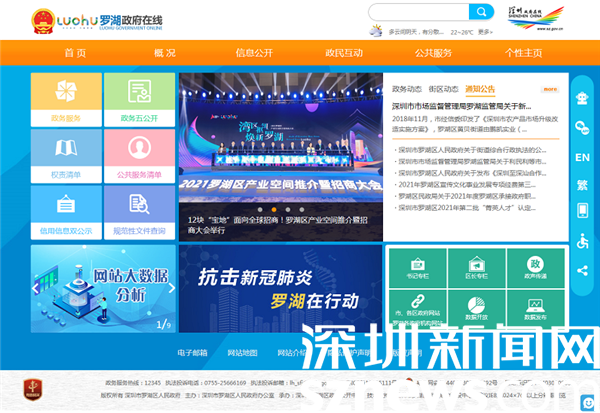Open the 政务服务 tile
Screen dimensions: 600x413
[x=65, y=99]
